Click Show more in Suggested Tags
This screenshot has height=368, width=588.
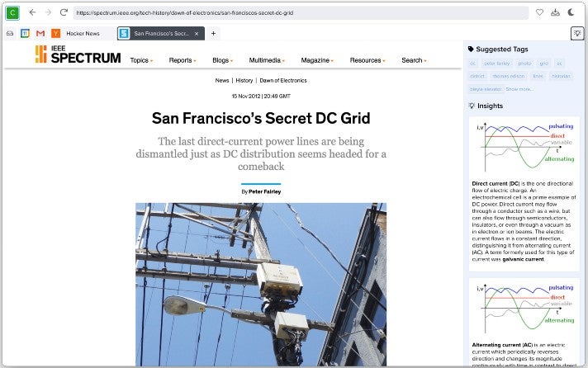pos(519,89)
